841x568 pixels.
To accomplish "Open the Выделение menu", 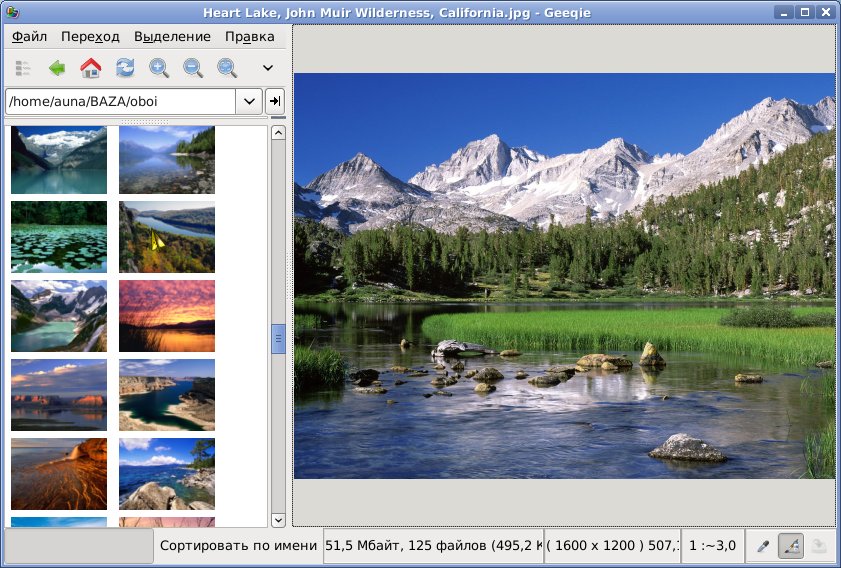I will (x=172, y=36).
